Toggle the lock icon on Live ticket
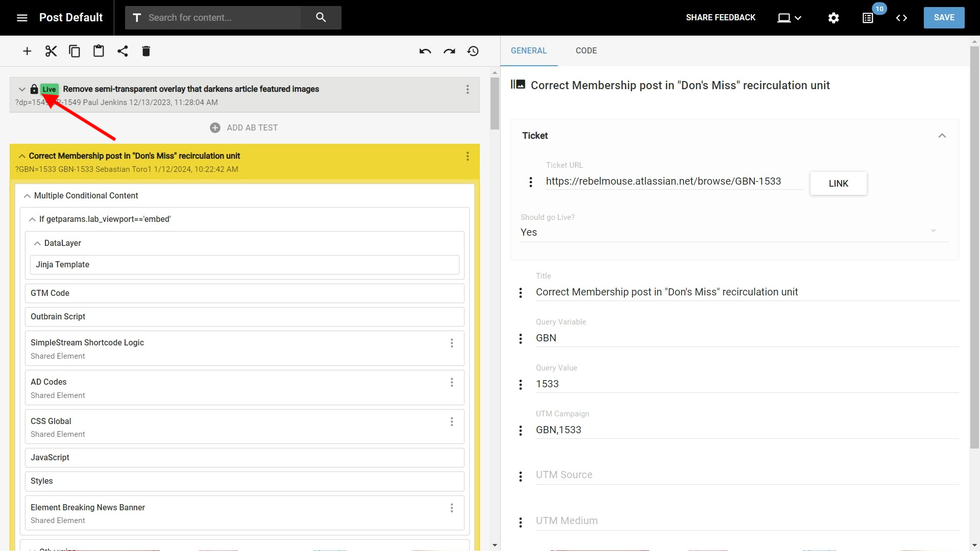 [34, 89]
